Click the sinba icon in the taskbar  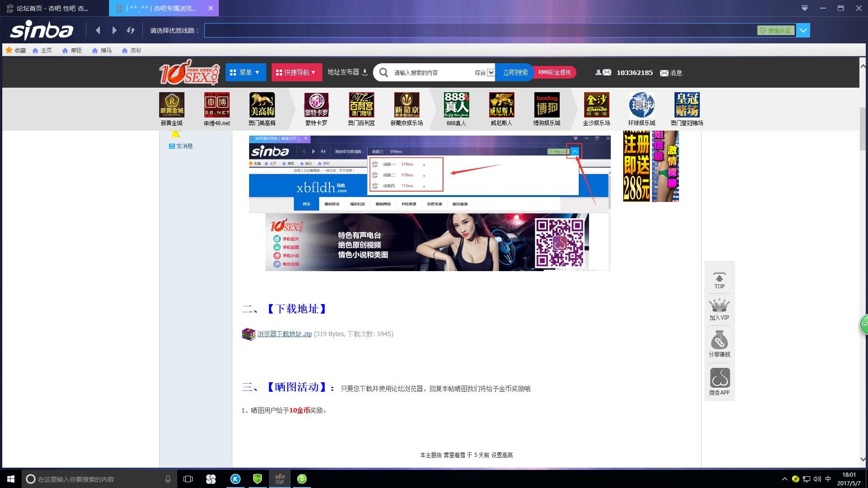pos(279,479)
